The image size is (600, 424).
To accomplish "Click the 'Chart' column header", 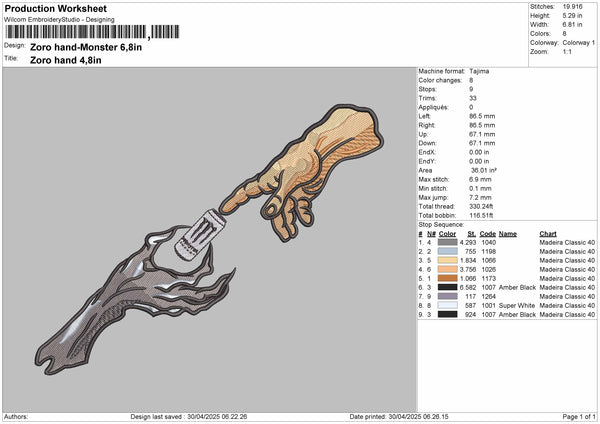I will tap(548, 234).
